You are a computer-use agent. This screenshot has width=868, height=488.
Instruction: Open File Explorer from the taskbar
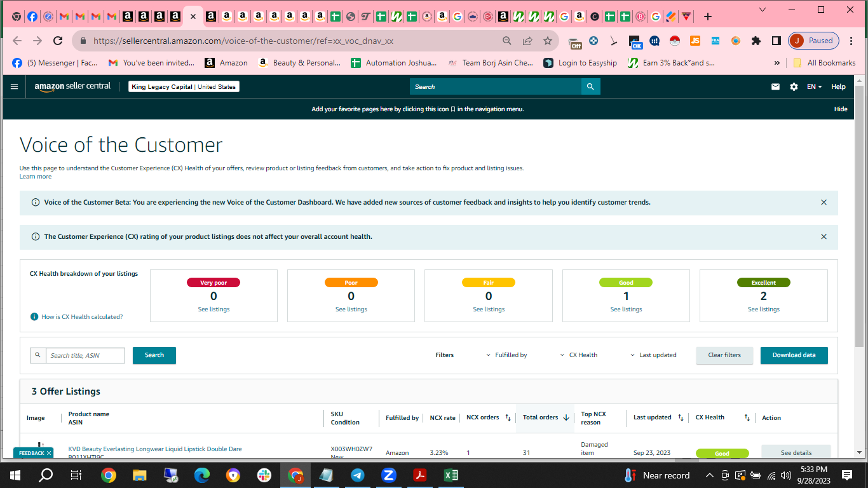point(140,475)
